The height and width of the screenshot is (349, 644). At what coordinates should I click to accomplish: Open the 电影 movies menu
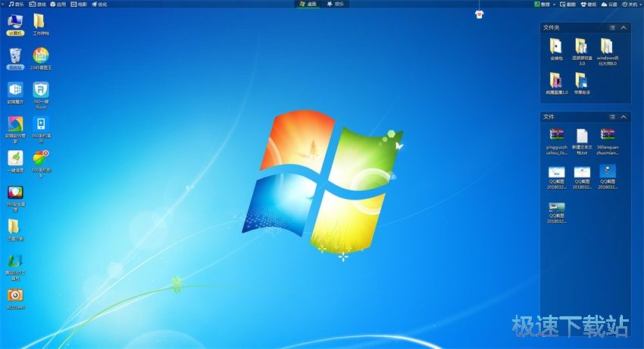pyautogui.click(x=79, y=4)
